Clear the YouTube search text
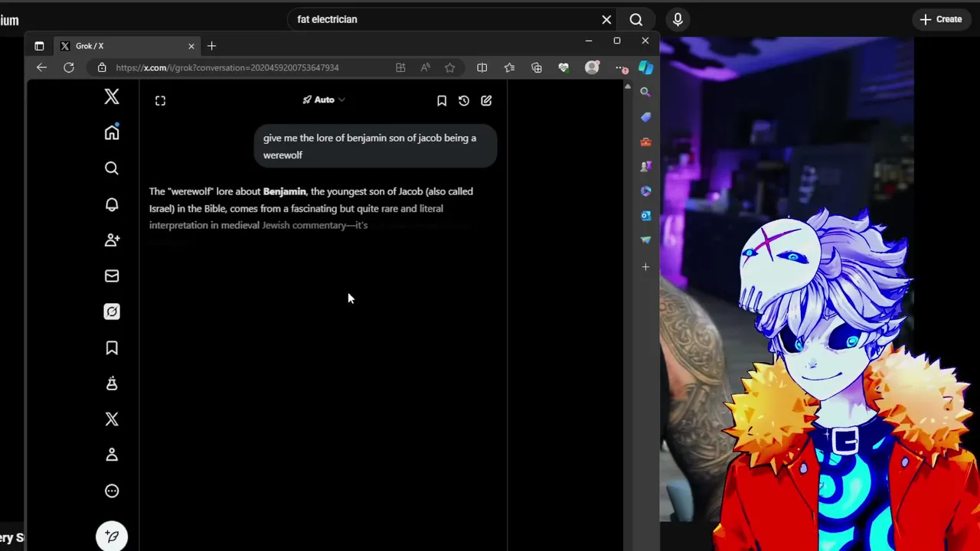Image resolution: width=980 pixels, height=551 pixels. tap(606, 19)
